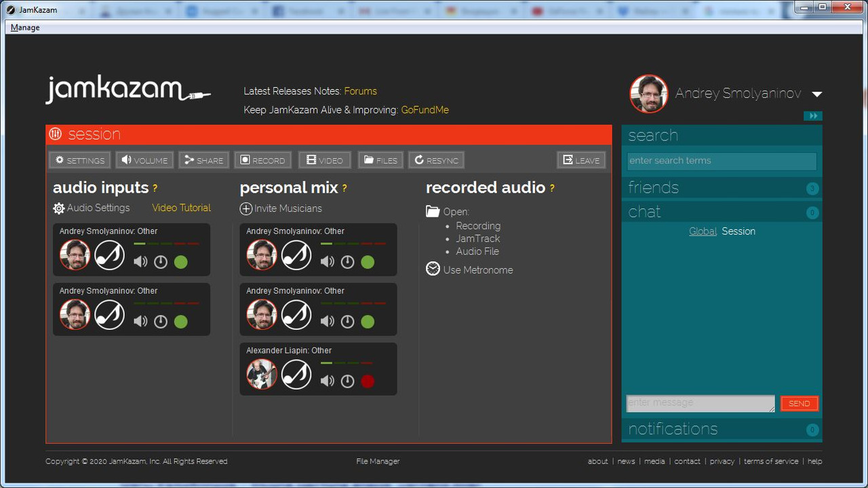
Task: Click green status dot on first audio inputs track
Action: click(180, 262)
